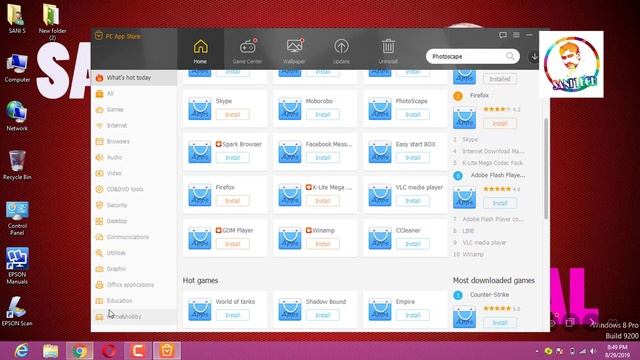Select the Graphic category
This screenshot has height=360, width=640.
point(134,269)
